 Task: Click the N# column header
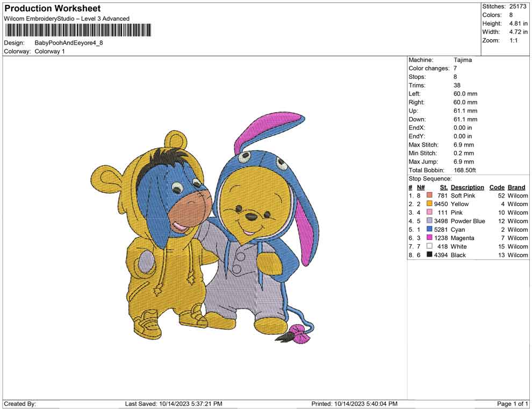[x=421, y=187]
